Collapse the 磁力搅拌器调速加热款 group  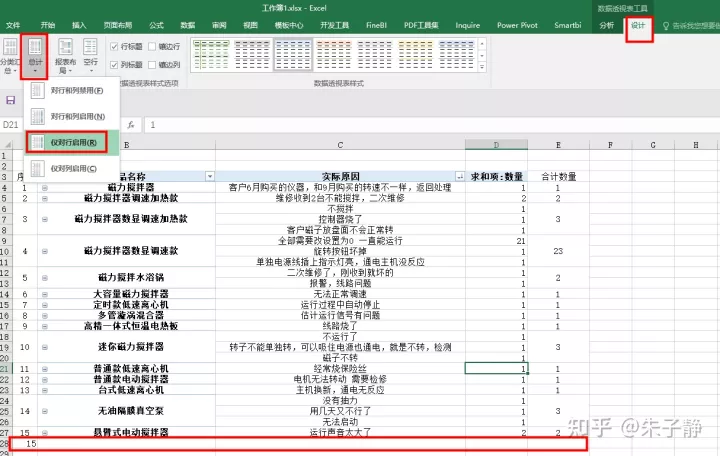point(45,198)
